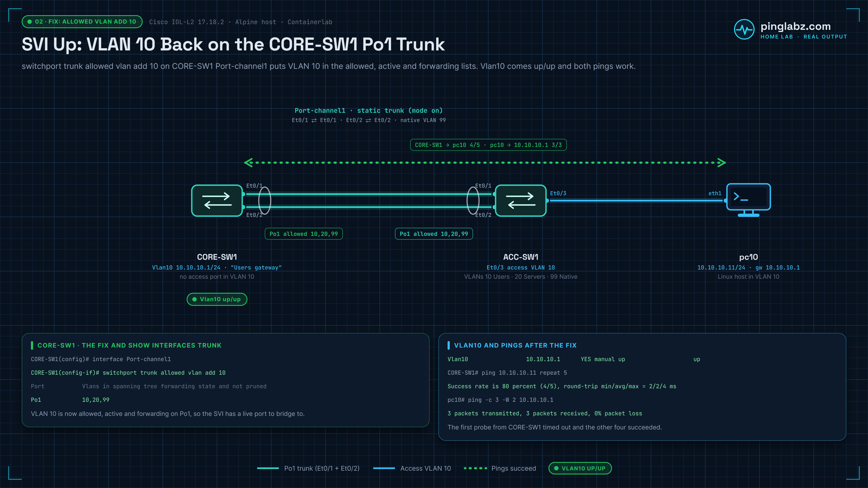Click the Et0/1 port label on CORE-SW1
The height and width of the screenshot is (488, 868).
coord(254,185)
